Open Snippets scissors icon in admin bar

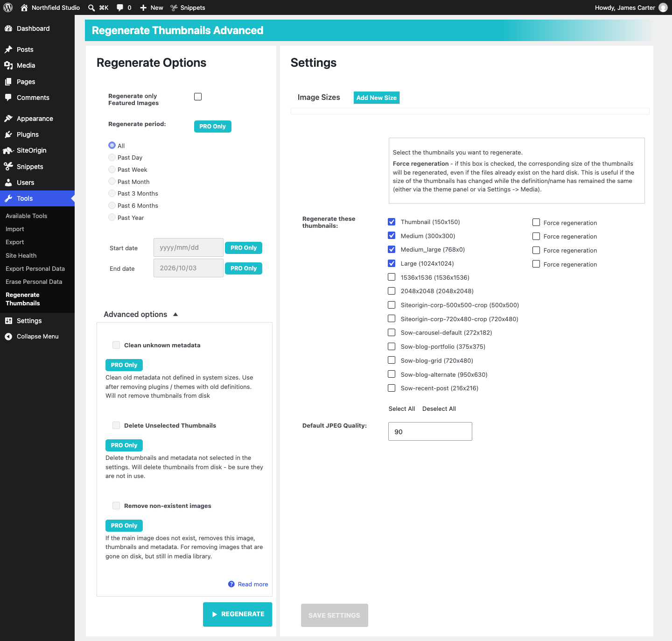174,7
